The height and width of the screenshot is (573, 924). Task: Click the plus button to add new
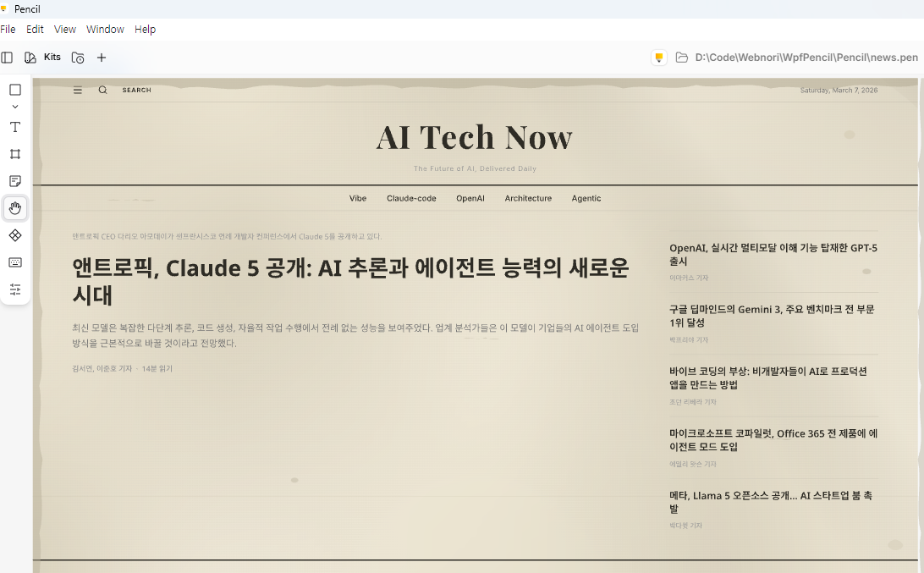(102, 58)
